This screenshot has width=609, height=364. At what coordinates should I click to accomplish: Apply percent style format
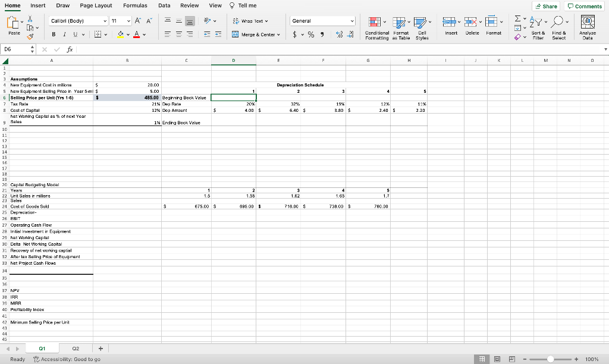(x=310, y=34)
